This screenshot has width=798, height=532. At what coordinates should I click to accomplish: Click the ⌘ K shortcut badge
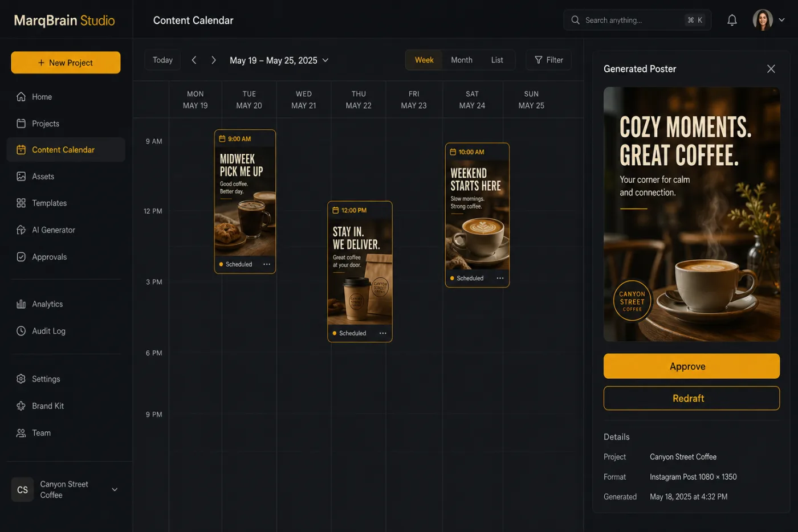point(695,20)
